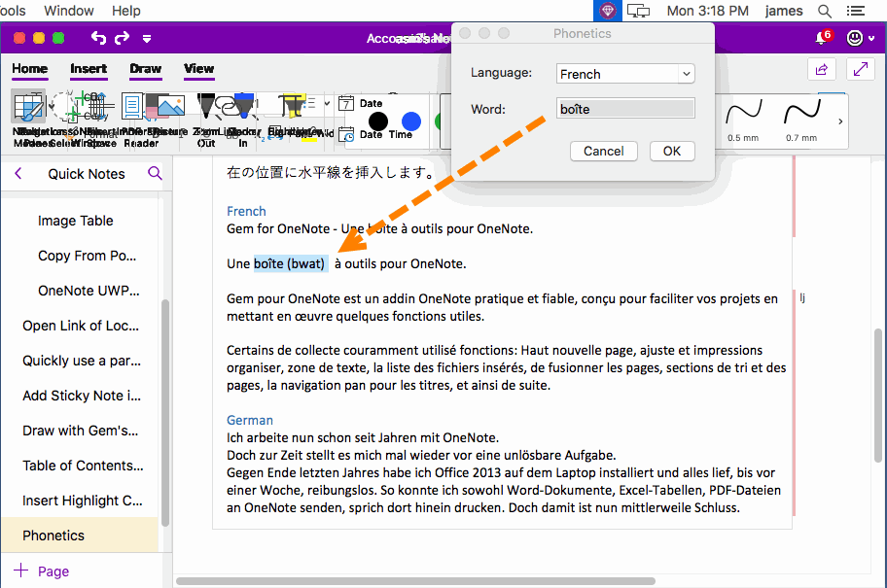Screen dimensions: 887x588
Task: Click the Picture landscape image icon
Action: pos(171,106)
